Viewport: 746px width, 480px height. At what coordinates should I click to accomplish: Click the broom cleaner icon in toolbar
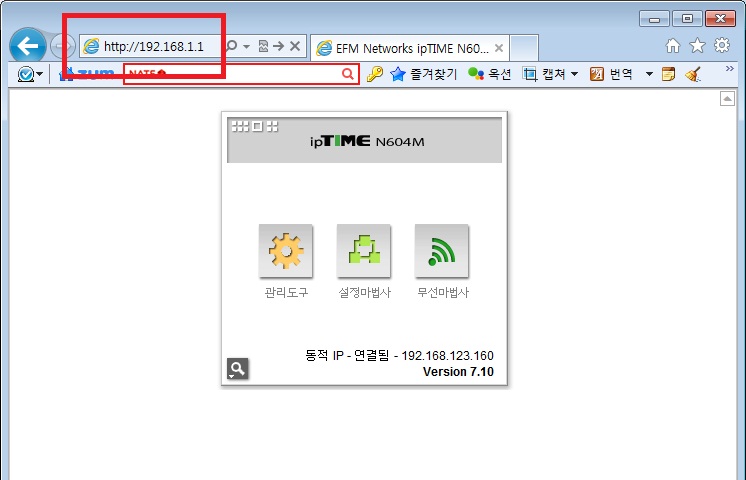click(x=693, y=74)
